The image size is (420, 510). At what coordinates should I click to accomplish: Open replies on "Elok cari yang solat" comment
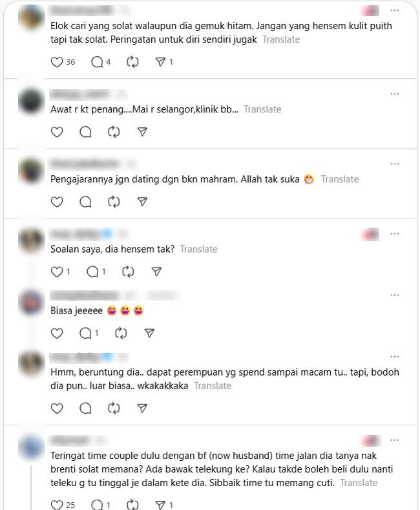(97, 62)
